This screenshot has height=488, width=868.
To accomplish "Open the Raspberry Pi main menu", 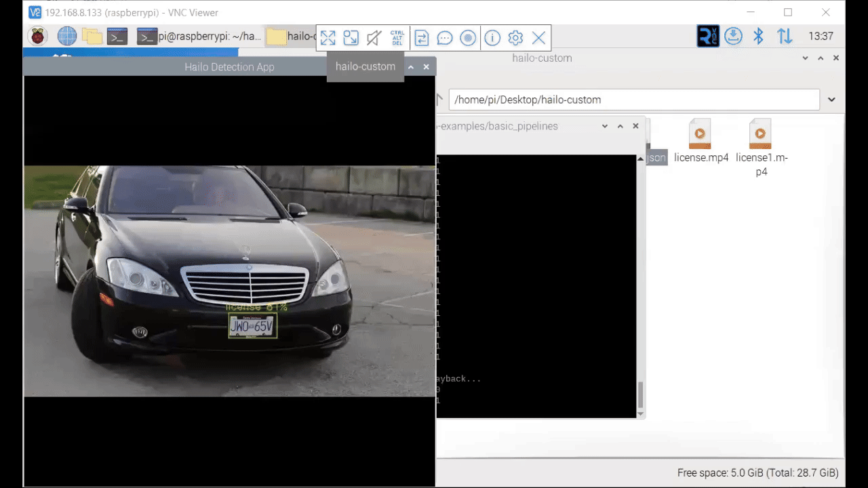I will coord(38,37).
